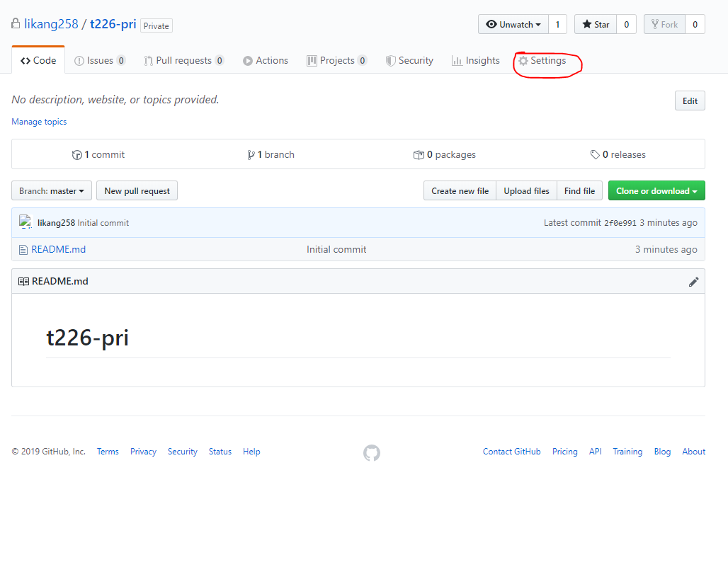Edit the repository description with Edit

click(690, 101)
